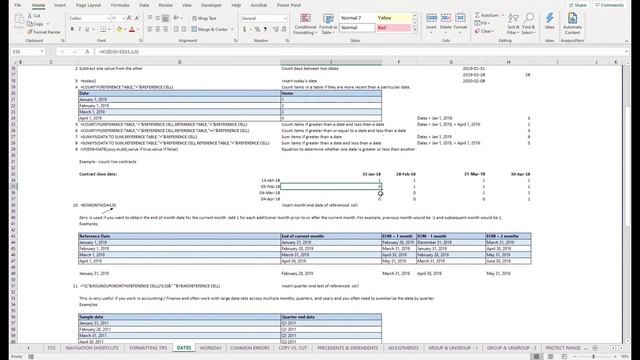Open the Comments pane button
The width and height of the screenshot is (640, 360).
(609, 5)
